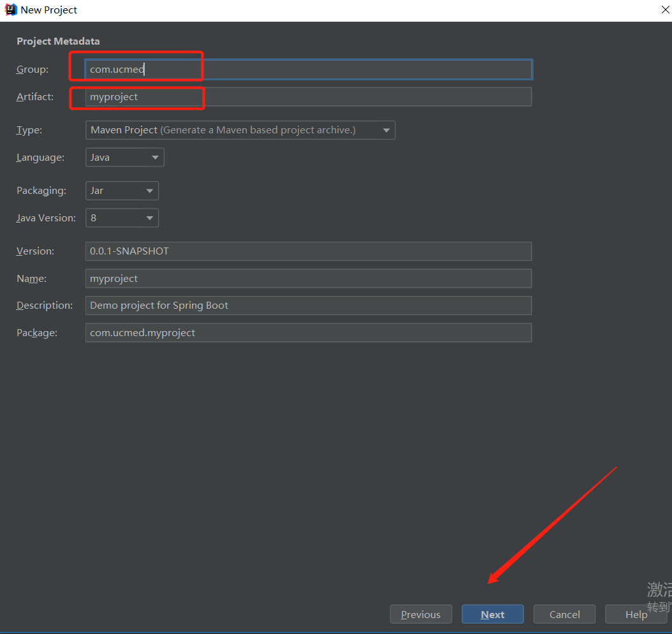Click the Version label
Image resolution: width=672 pixels, height=634 pixels.
[36, 251]
